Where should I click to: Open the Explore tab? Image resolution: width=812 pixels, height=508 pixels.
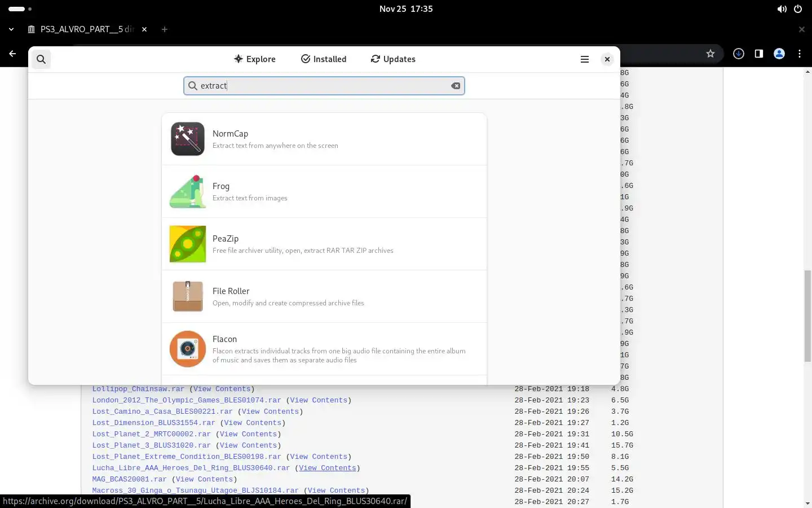pyautogui.click(x=254, y=59)
